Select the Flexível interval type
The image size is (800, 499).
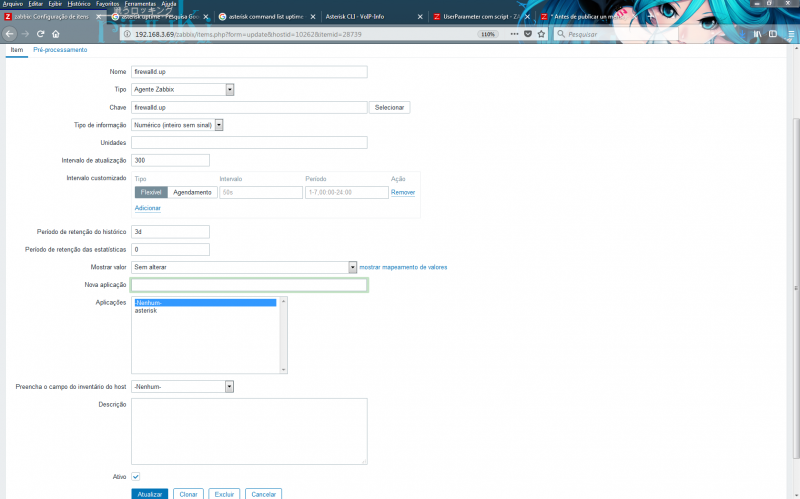151,192
